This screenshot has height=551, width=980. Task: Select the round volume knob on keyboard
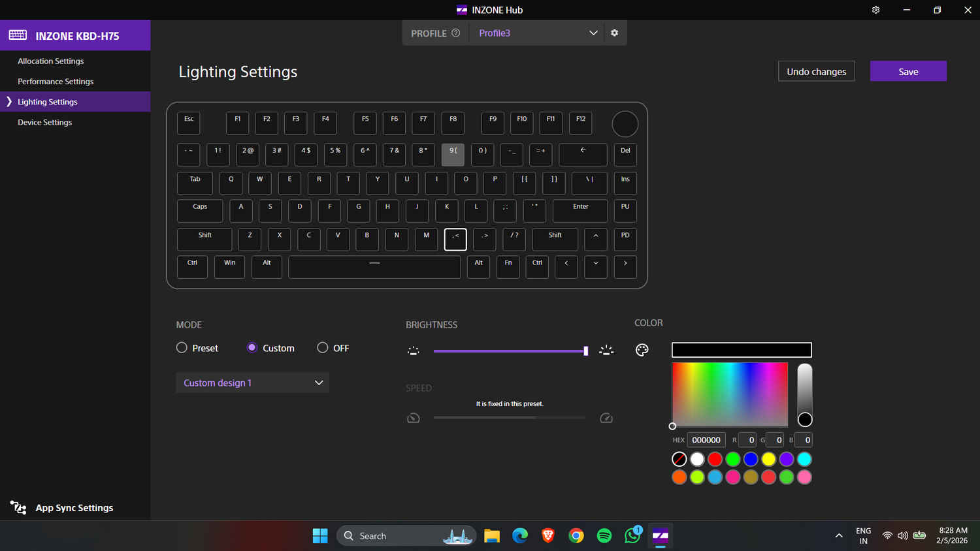coord(625,124)
